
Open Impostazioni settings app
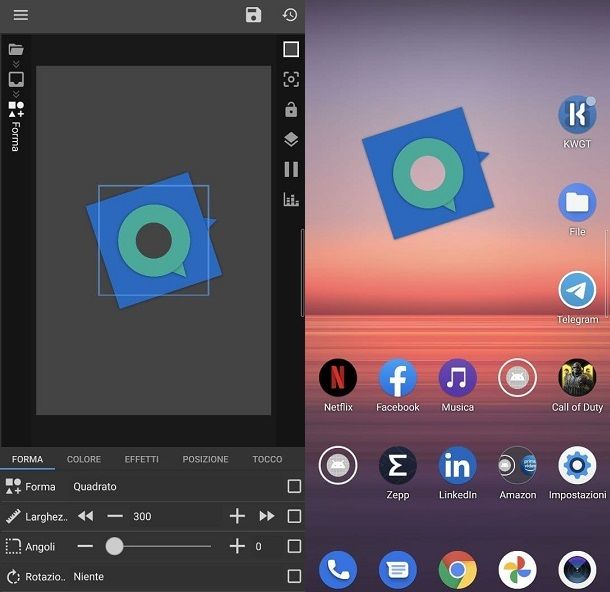click(577, 465)
